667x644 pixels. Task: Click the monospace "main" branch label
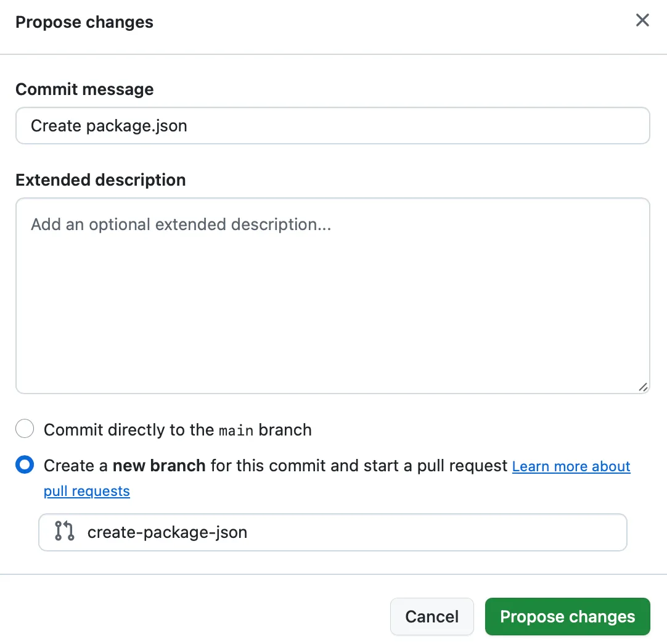click(235, 430)
